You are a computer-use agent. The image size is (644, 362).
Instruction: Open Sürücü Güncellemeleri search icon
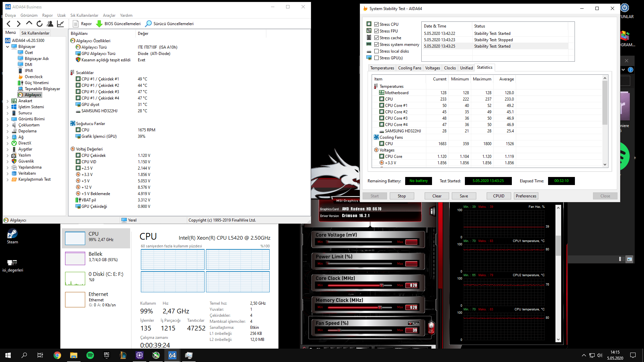[148, 24]
